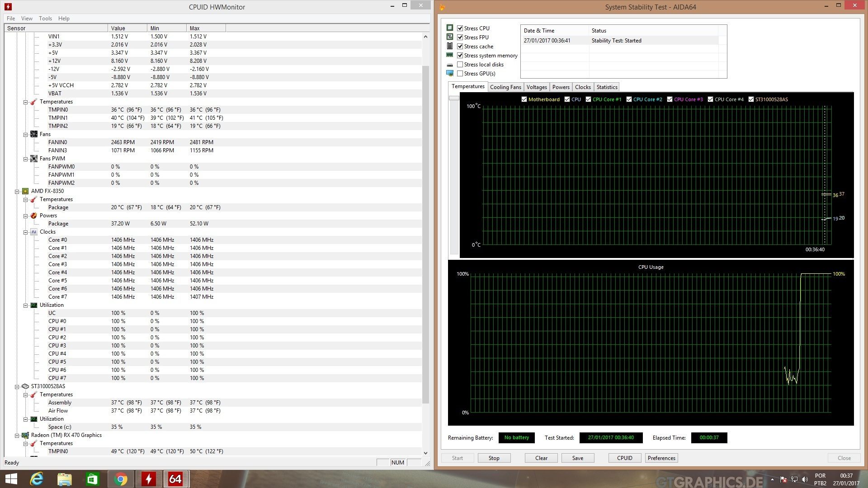Open the File menu in HWMonitor

click(x=11, y=19)
